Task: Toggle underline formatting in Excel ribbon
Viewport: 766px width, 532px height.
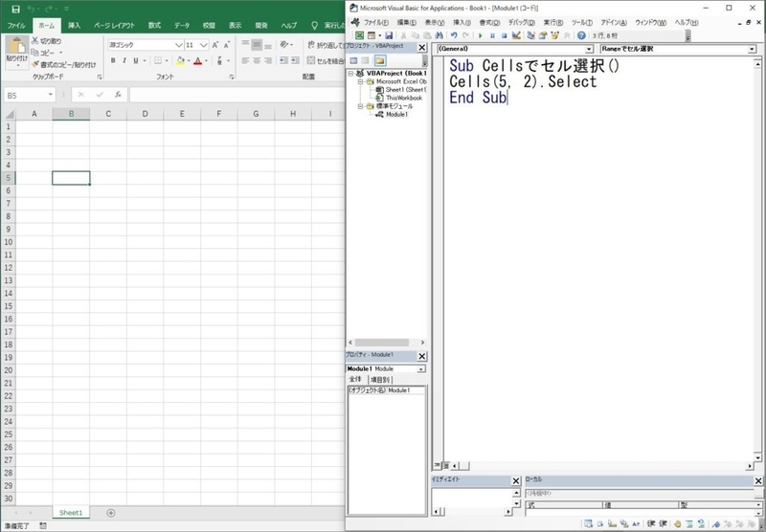Action: tap(136, 60)
